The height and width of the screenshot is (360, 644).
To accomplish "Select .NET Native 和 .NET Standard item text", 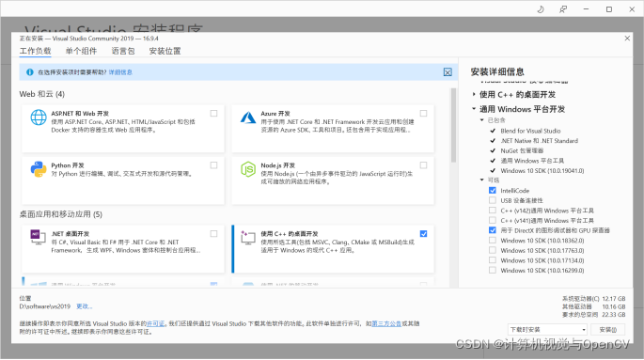I will pyautogui.click(x=539, y=141).
